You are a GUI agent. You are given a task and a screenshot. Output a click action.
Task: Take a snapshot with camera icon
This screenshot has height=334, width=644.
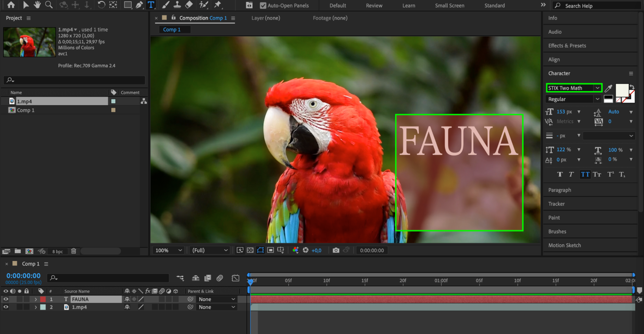click(x=336, y=250)
